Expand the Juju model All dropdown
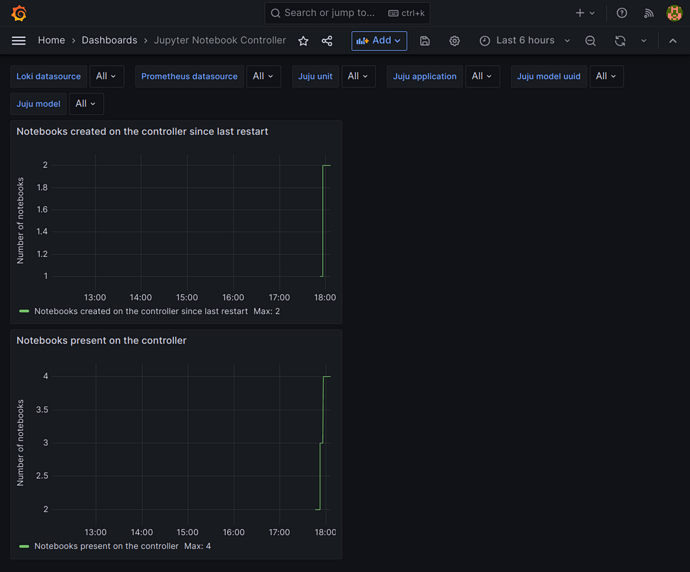The height and width of the screenshot is (572, 690). (x=86, y=104)
